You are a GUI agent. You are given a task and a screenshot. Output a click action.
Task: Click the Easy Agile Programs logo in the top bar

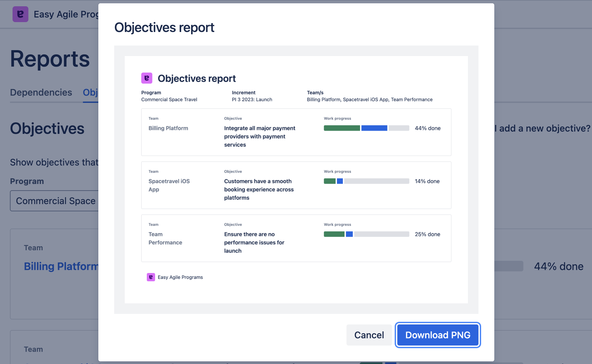point(21,14)
